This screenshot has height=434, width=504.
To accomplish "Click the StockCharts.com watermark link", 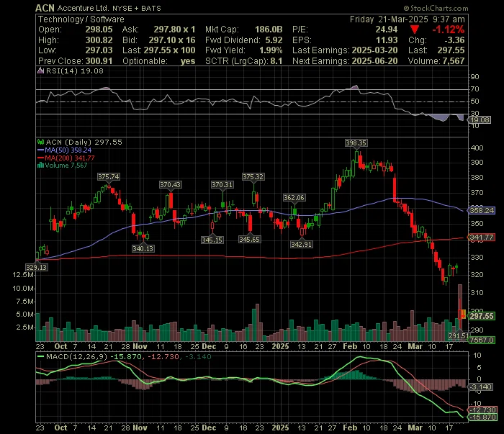I will (436, 8).
